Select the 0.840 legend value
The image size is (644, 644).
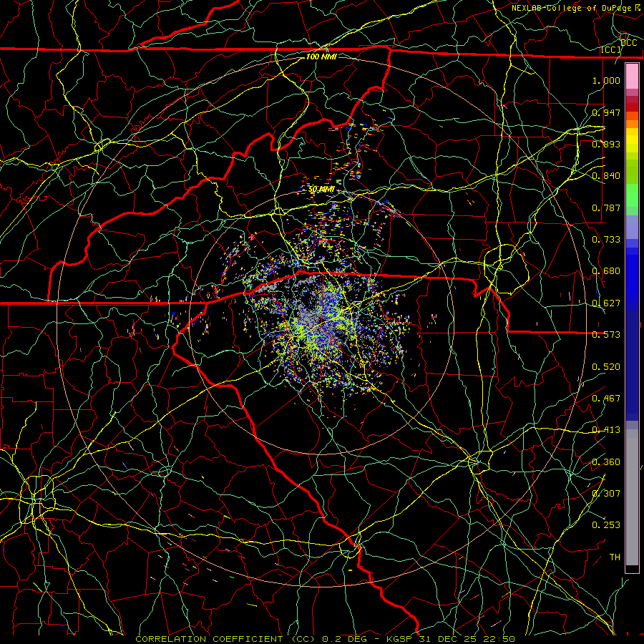pos(606,175)
